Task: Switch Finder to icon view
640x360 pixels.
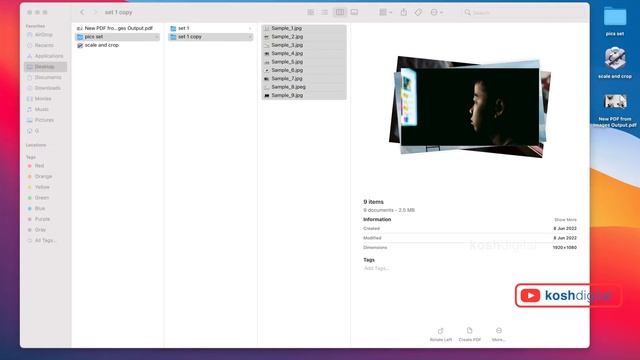Action: coord(311,12)
